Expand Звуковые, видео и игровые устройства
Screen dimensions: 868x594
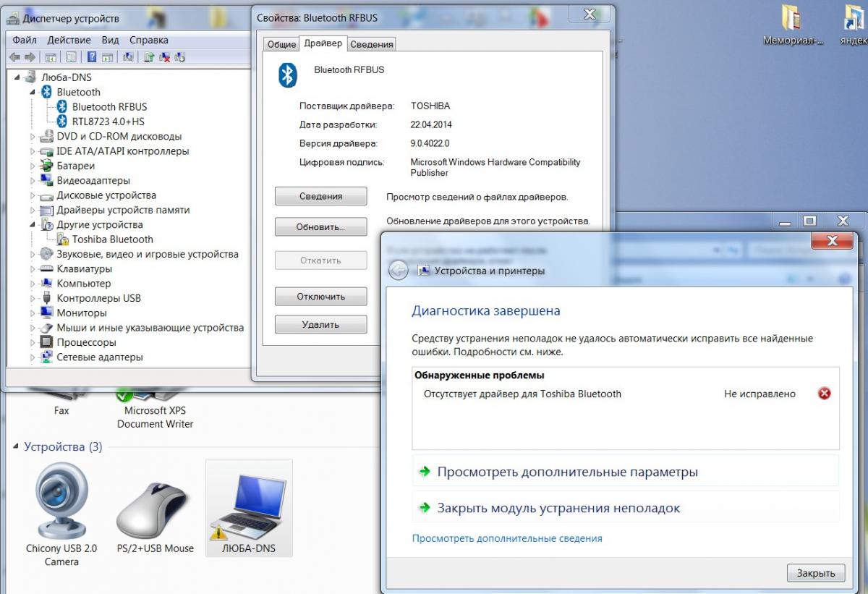(x=33, y=254)
